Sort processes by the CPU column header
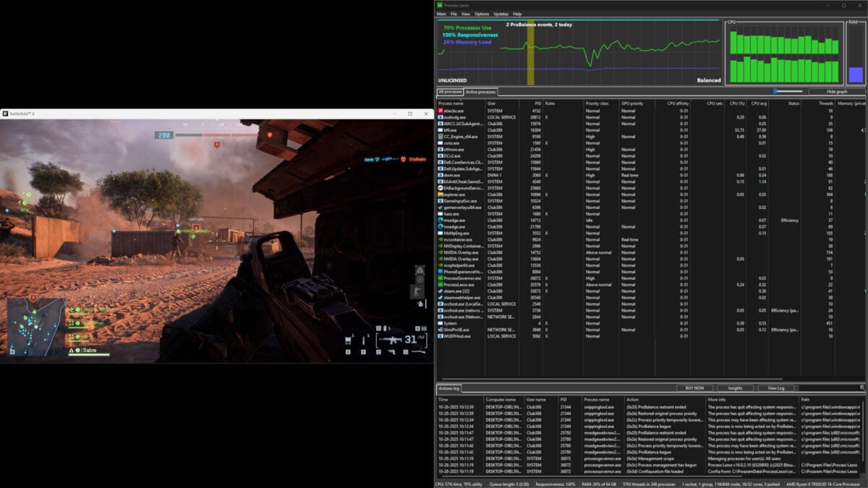 coord(739,103)
